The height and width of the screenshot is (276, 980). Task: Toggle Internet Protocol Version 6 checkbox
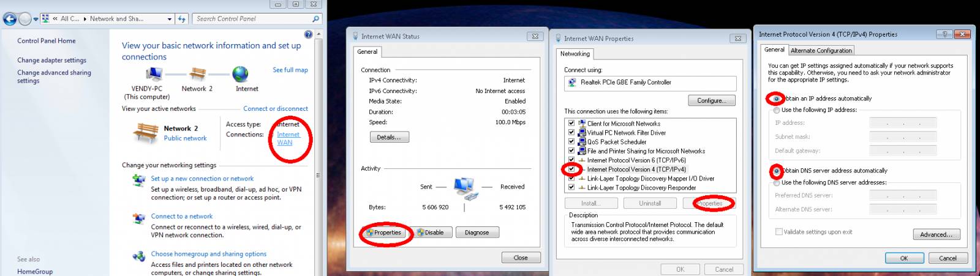pyautogui.click(x=571, y=160)
